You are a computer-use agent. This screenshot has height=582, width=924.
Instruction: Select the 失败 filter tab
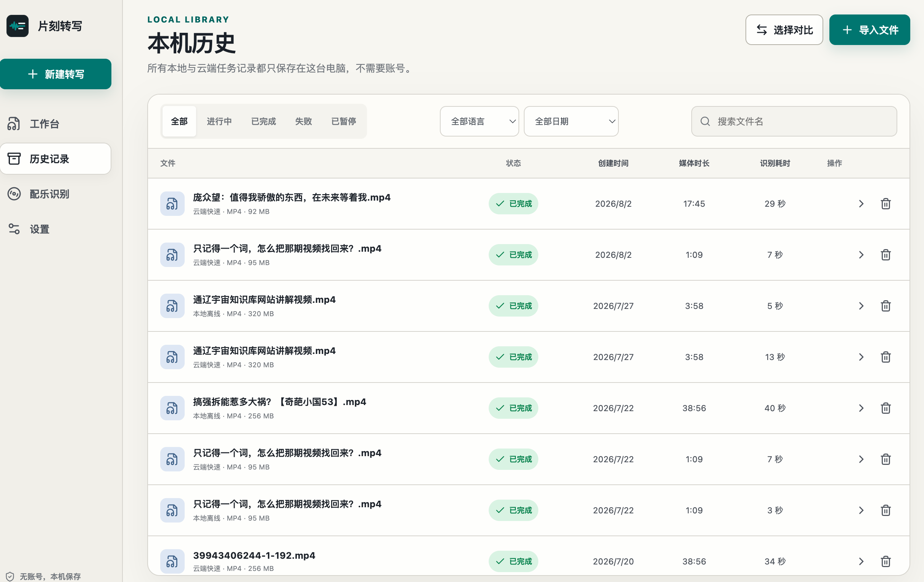(303, 121)
